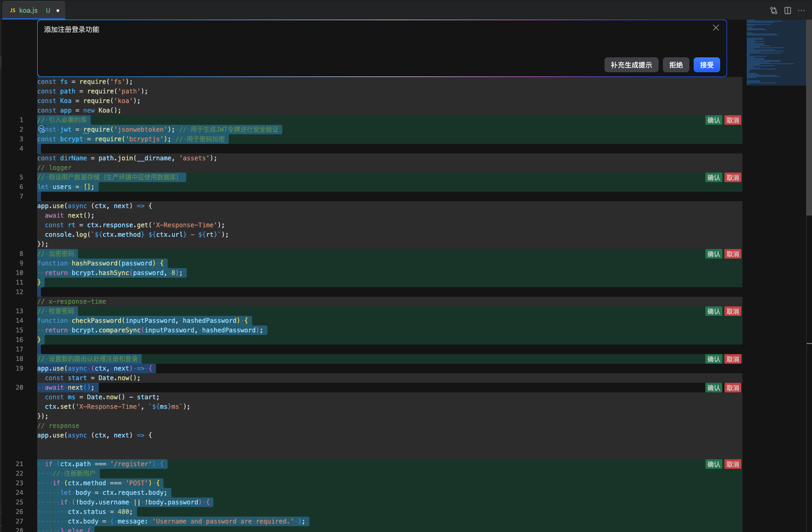The height and width of the screenshot is (532, 812).
Task: Click the 接受 button
Action: [x=707, y=65]
